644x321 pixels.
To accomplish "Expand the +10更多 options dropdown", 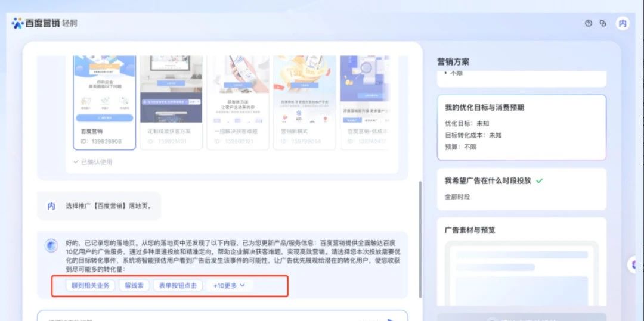I will tap(229, 285).
